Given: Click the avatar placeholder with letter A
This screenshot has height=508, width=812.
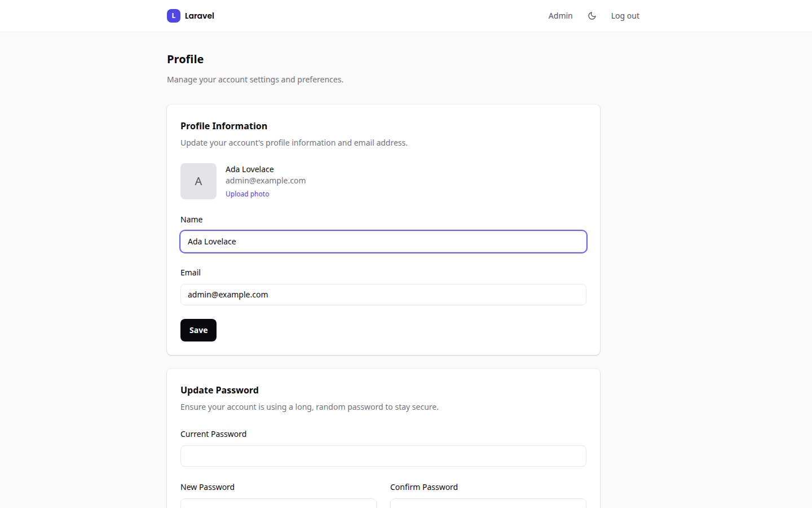Looking at the screenshot, I should pos(198,181).
